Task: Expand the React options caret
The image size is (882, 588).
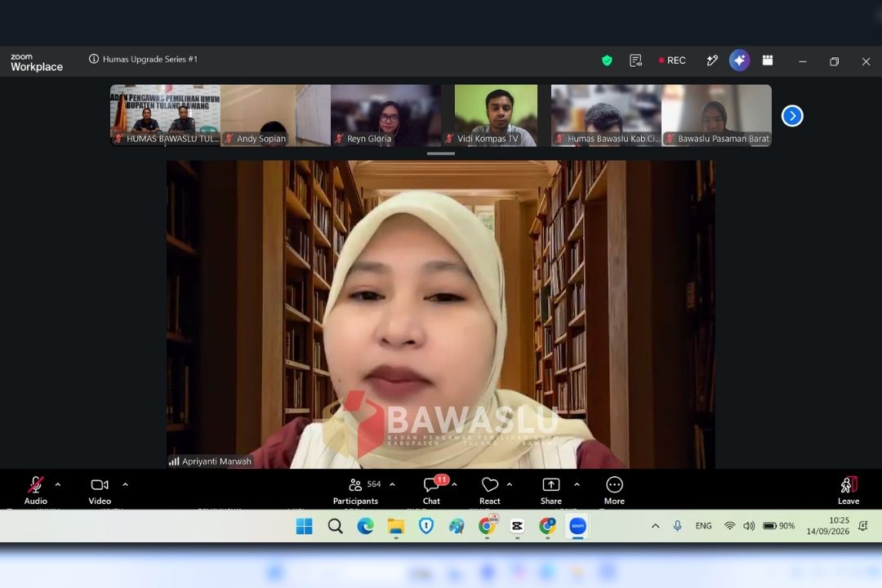Action: tap(510, 484)
